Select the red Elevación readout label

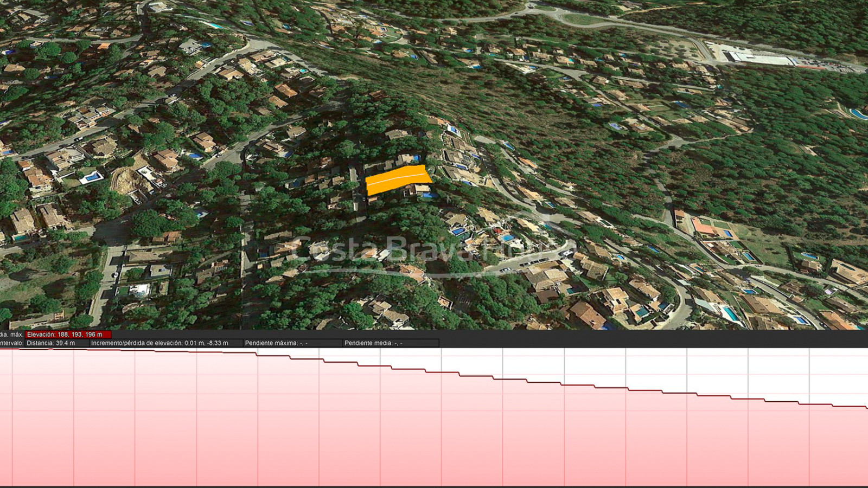point(68,335)
